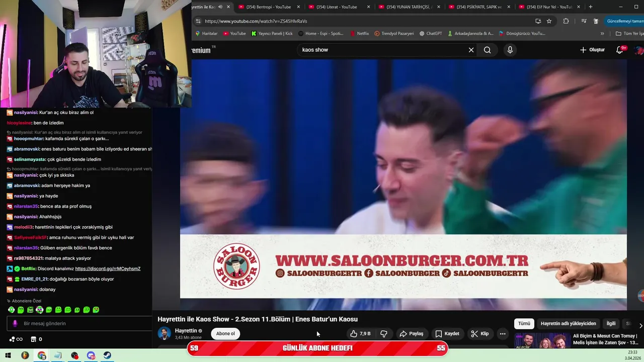The height and width of the screenshot is (362, 644).
Task: Open the browser extensions puzzle icon
Action: click(566, 21)
